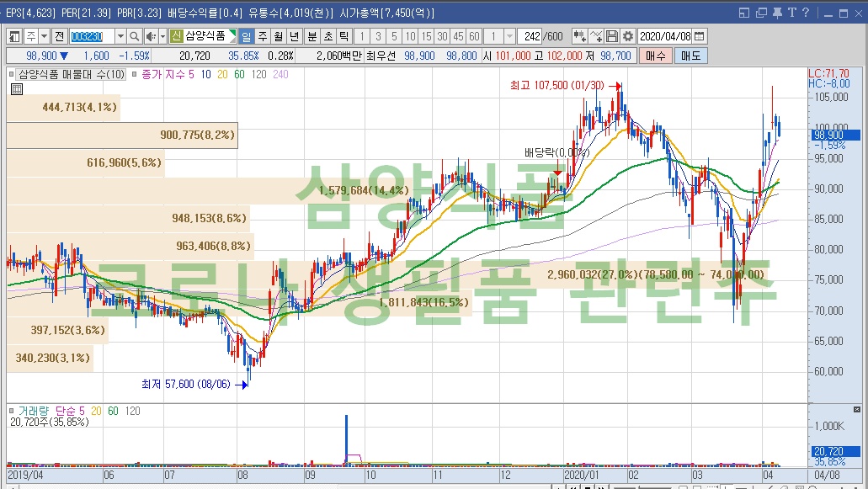
Task: Select tick 틱 chart period
Action: 344,36
